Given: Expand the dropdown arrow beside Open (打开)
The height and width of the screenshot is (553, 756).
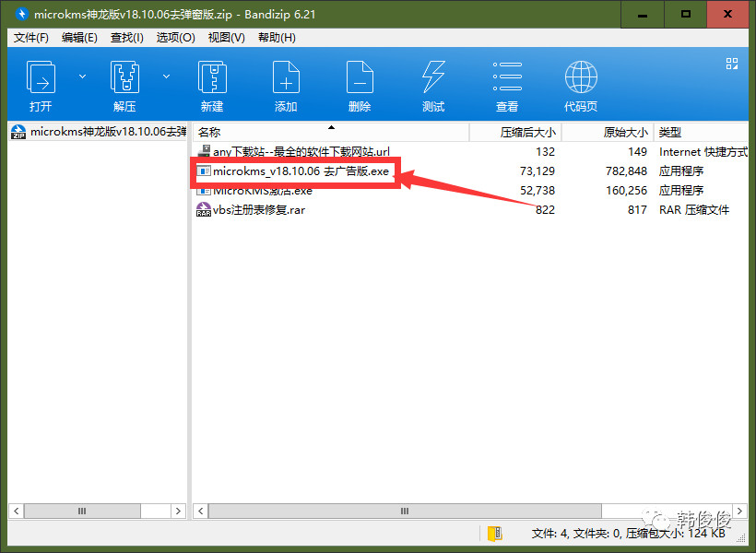Looking at the screenshot, I should (x=82, y=76).
